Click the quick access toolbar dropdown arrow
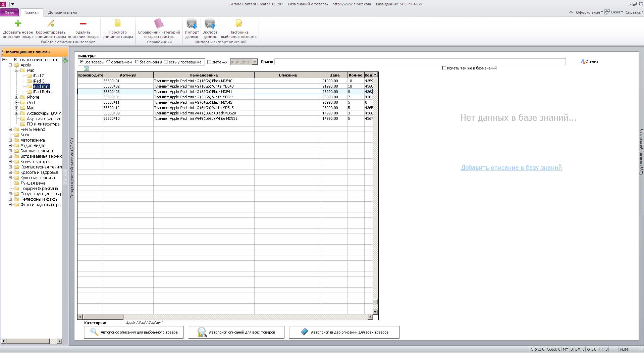Screen dimensions: 644x353 [x=13, y=4]
